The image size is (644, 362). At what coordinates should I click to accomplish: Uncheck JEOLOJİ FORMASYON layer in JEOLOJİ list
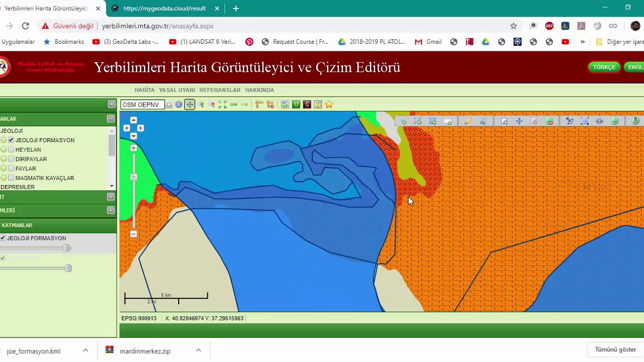(x=11, y=140)
